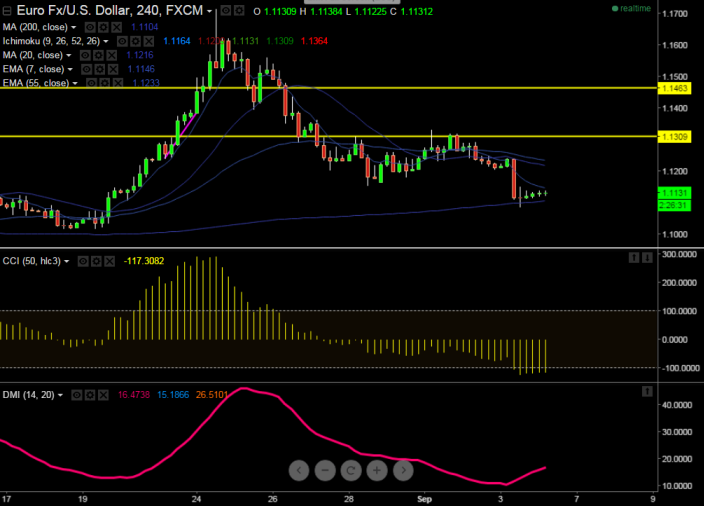The width and height of the screenshot is (704, 506).
Task: Open dropdown arrow beside Euro Fx/U.S. Dollar title
Action: click(210, 11)
